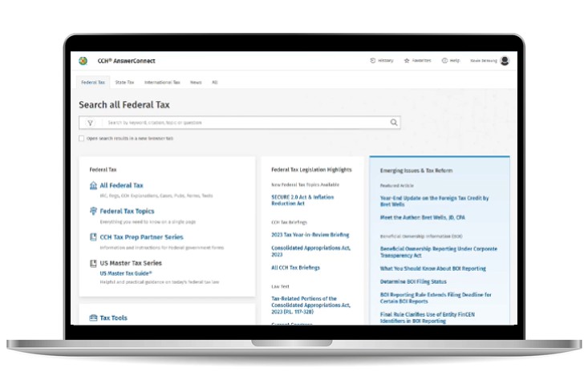This screenshot has height=392, width=588.
Task: Expand the search filter dropdown
Action: pyautogui.click(x=90, y=123)
